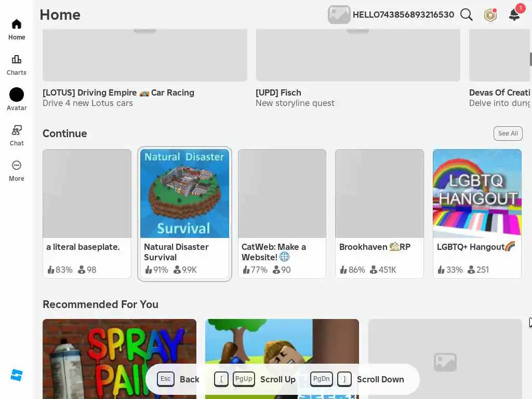Click the [UPD] Fisch title

point(278,92)
